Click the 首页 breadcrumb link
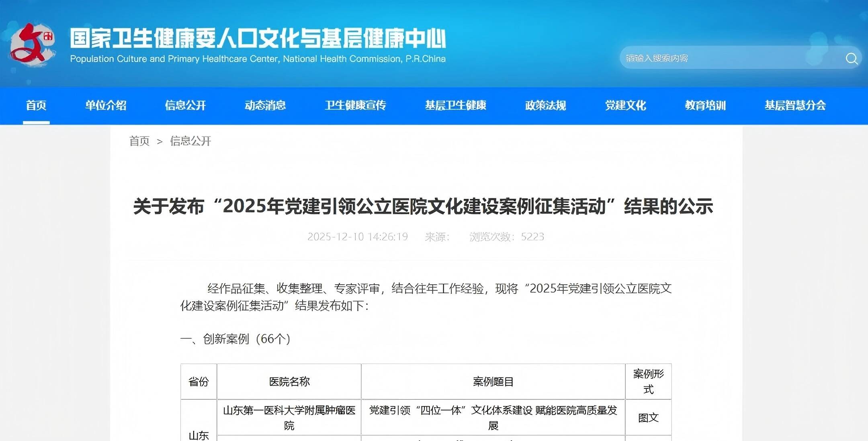 pos(139,141)
